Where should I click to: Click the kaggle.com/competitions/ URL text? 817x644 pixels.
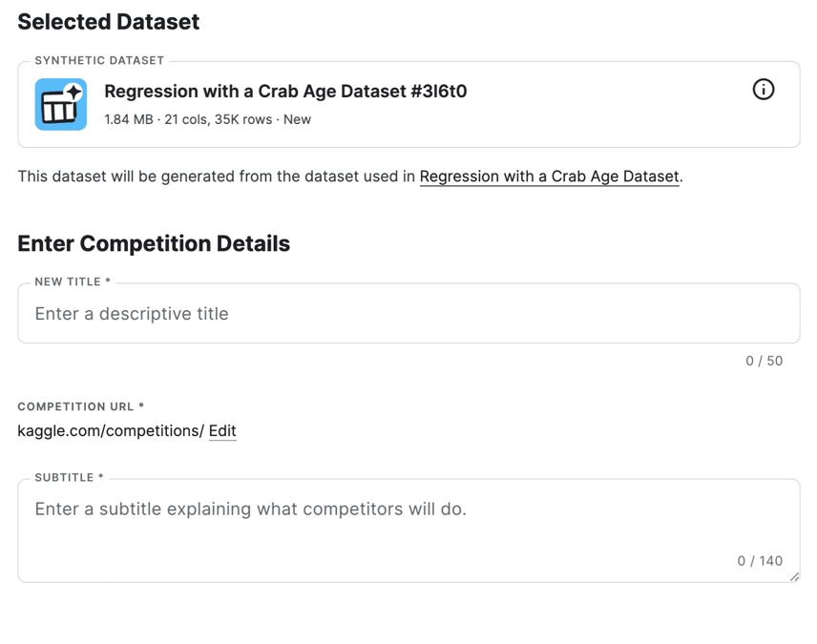point(110,431)
